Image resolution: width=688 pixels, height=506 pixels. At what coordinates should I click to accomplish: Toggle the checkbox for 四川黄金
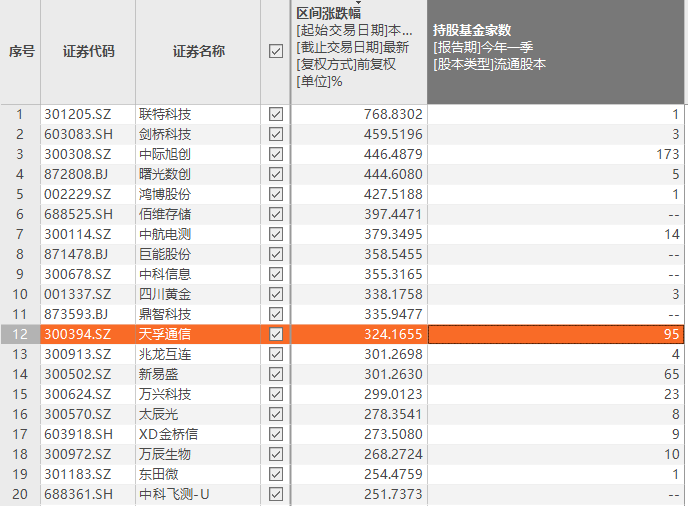coord(276,294)
